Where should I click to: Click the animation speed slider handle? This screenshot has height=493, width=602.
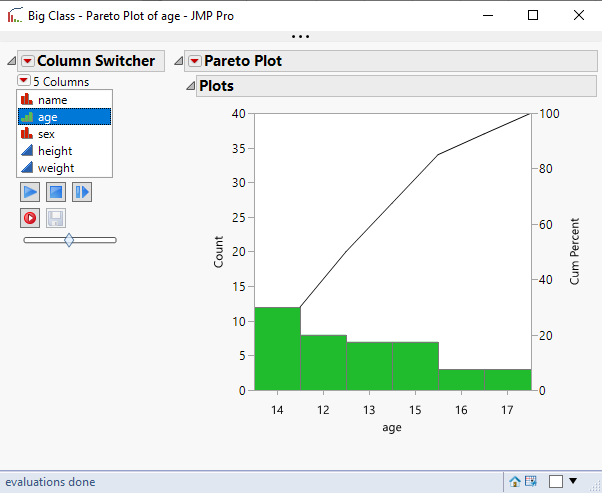point(69,240)
